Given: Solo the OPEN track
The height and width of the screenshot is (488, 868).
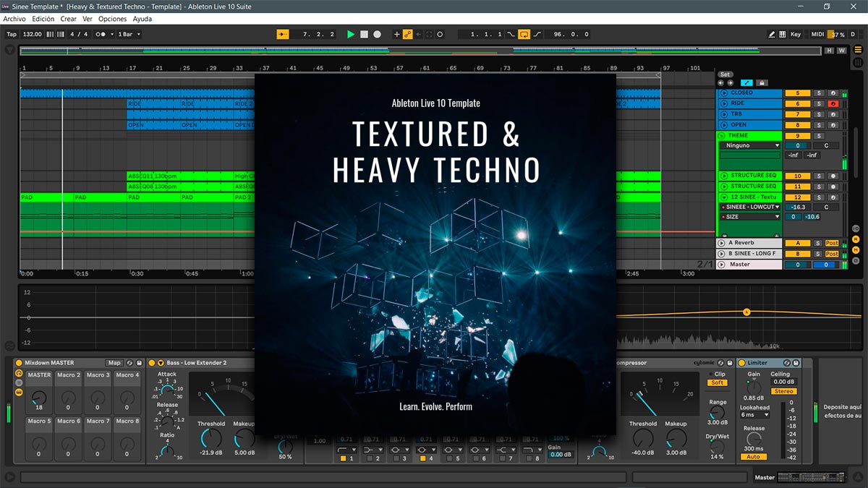Looking at the screenshot, I should tap(819, 124).
